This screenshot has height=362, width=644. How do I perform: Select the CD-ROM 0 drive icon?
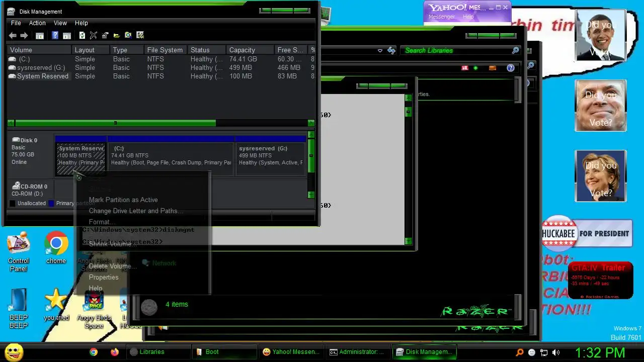coord(16,186)
